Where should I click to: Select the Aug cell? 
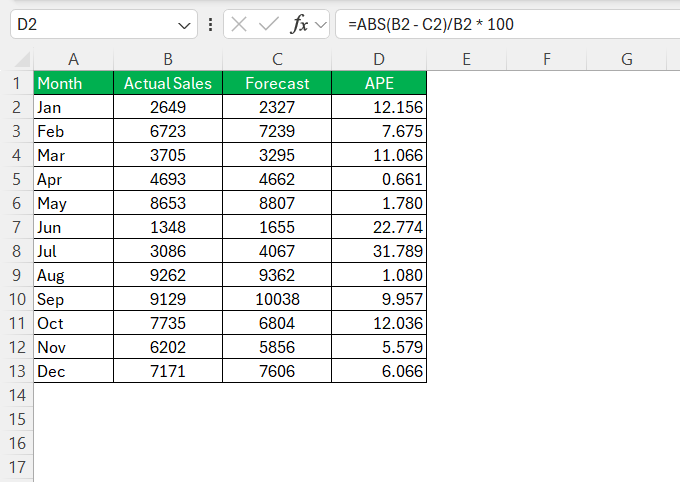coord(73,275)
